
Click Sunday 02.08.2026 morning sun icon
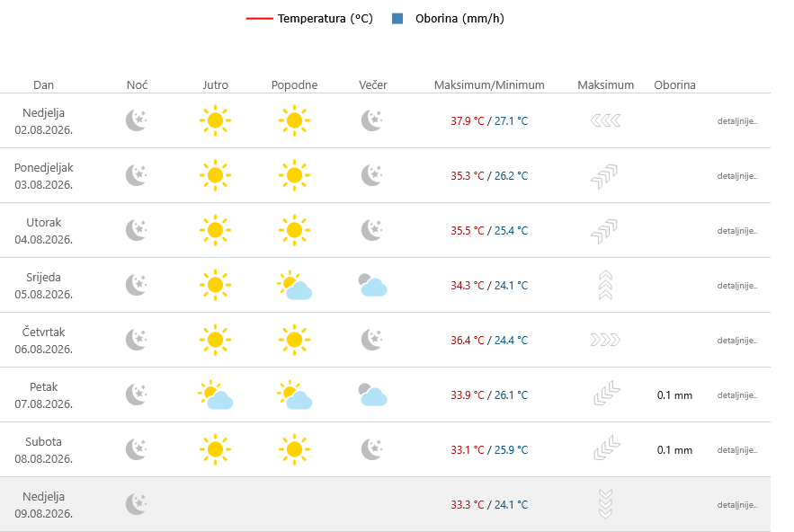click(x=215, y=120)
